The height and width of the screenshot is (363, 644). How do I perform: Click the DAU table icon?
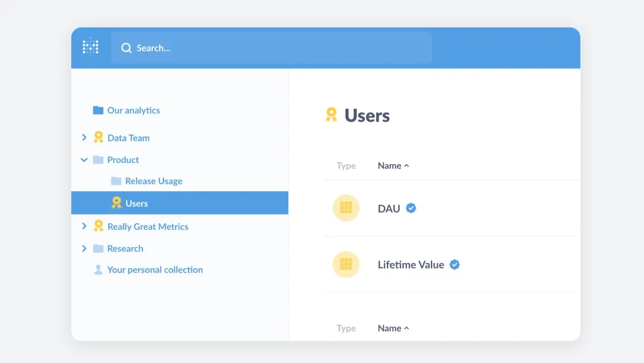tap(346, 208)
